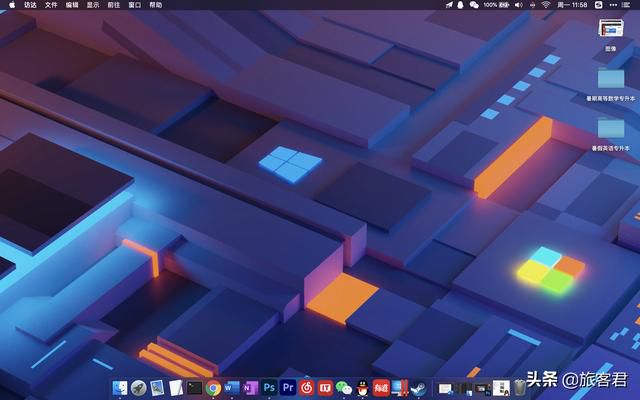Open the 文件 menu
640x400 pixels.
51,5
